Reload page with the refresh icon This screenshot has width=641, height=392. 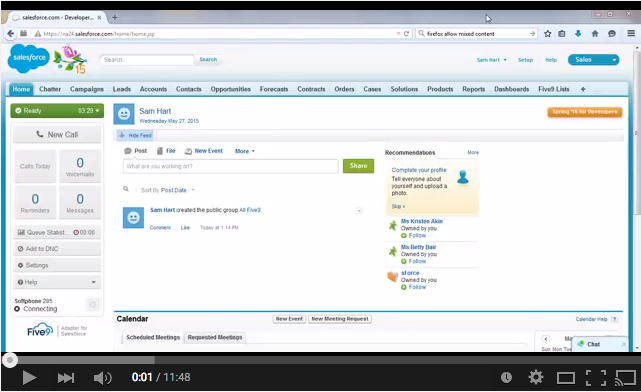406,34
